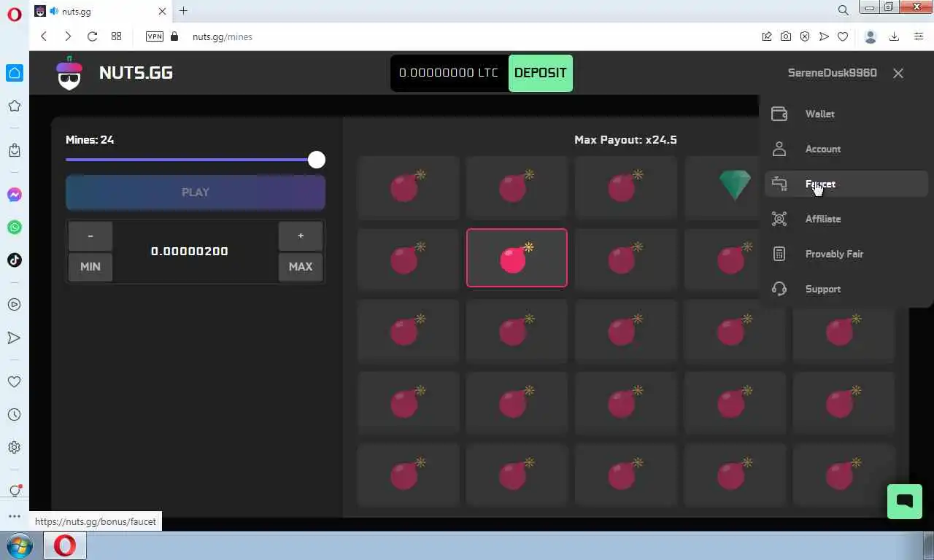This screenshot has width=934, height=560.
Task: Open Opera settings gear in sidebar
Action: click(x=15, y=448)
